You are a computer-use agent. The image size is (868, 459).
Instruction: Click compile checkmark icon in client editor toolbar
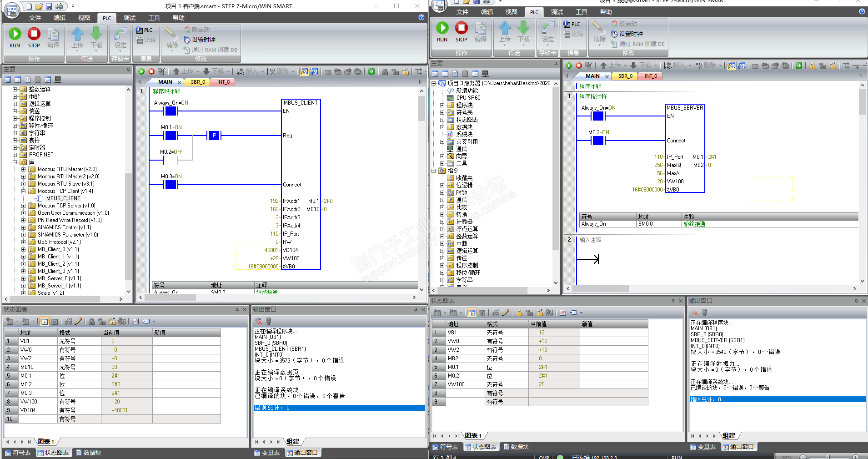coord(161,71)
